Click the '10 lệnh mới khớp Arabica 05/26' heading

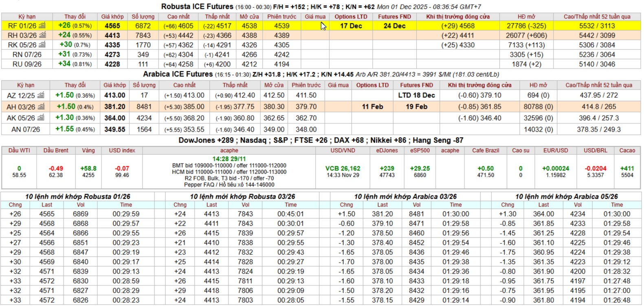[x=567, y=196]
